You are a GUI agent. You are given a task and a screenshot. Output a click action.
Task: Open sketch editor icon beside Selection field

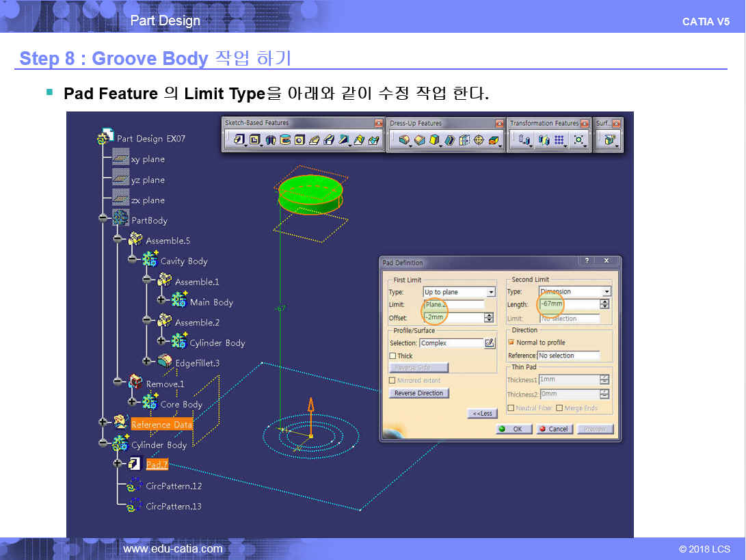tap(490, 343)
